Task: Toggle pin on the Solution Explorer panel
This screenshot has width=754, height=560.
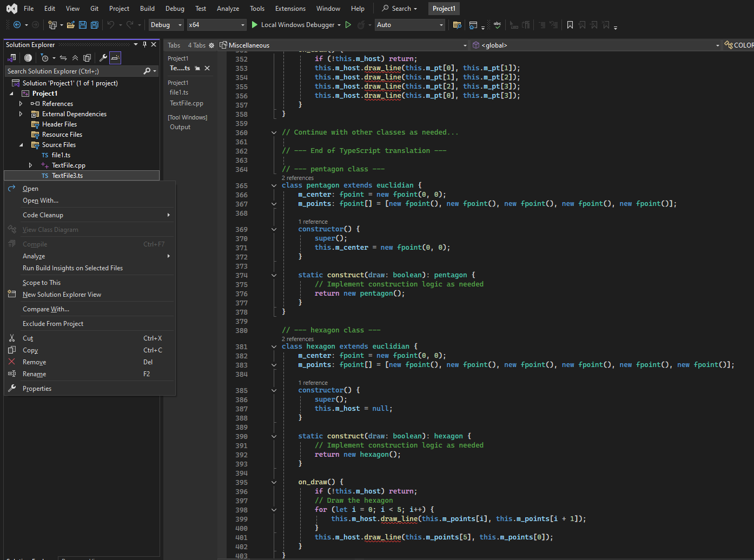Action: coord(144,44)
